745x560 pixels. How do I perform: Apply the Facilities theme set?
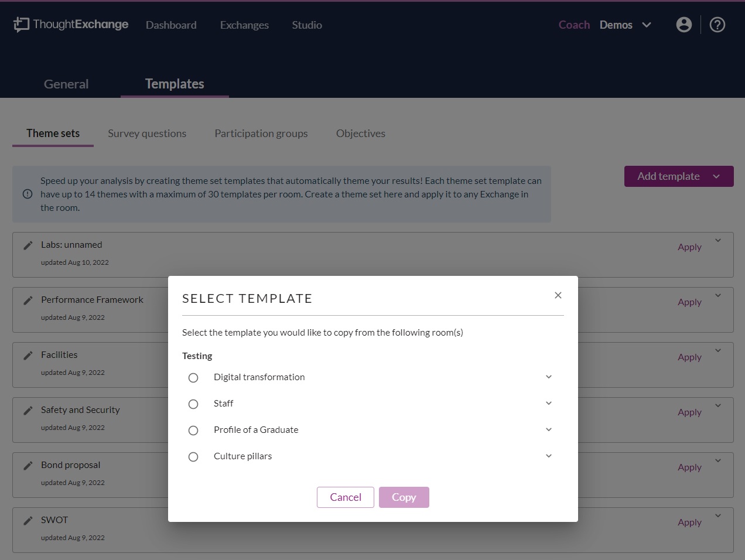coord(689,357)
